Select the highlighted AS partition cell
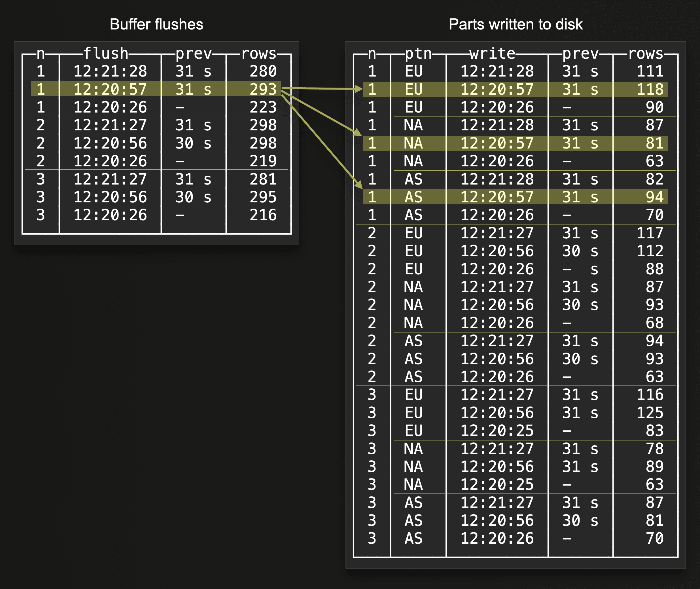 coord(413,197)
